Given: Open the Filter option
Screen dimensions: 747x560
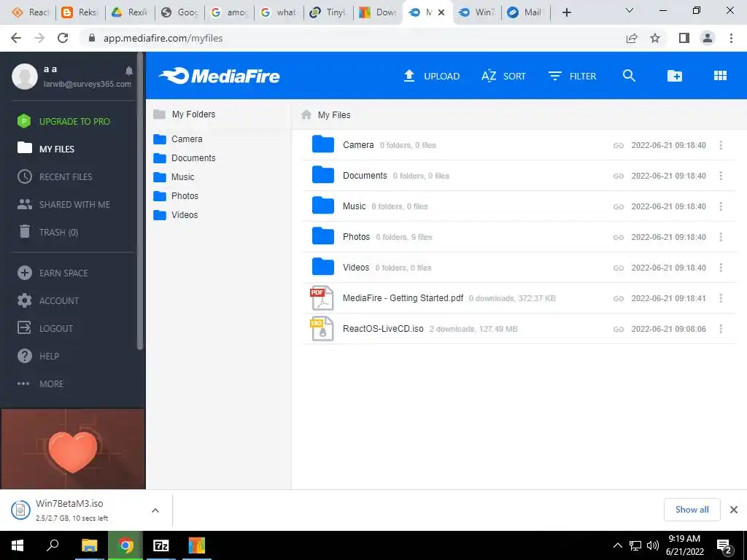Looking at the screenshot, I should (572, 76).
